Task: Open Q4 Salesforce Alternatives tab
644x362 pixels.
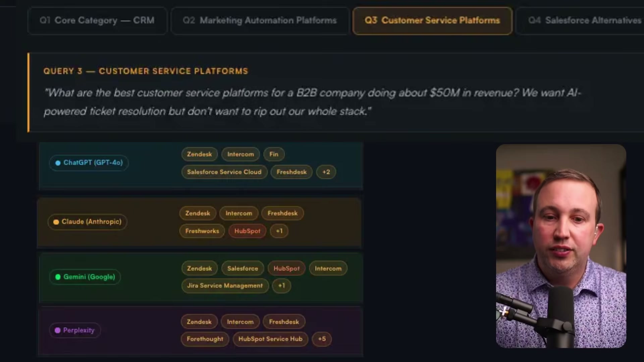Action: point(580,20)
